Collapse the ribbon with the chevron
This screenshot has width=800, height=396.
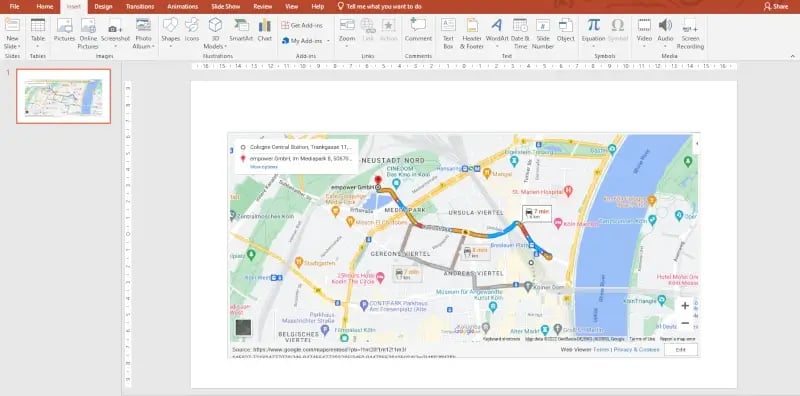coord(792,56)
